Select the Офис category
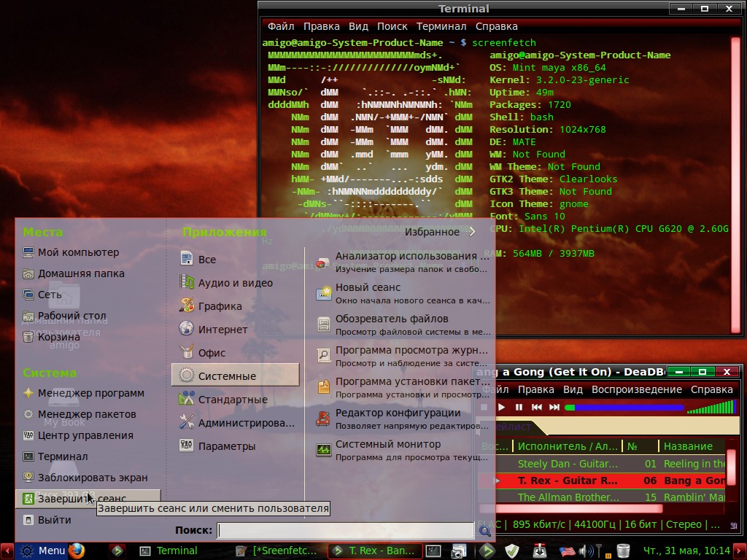The image size is (747, 560). [202, 352]
